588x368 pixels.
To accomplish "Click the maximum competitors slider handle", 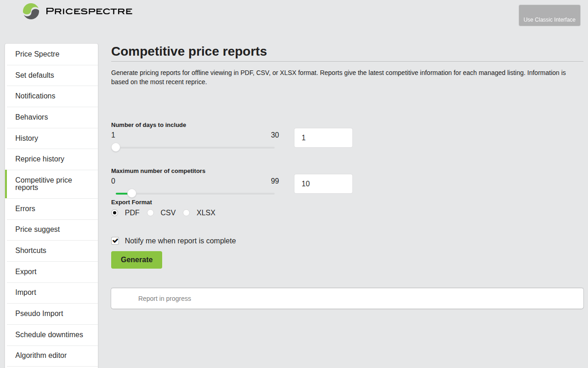I will click(x=132, y=193).
